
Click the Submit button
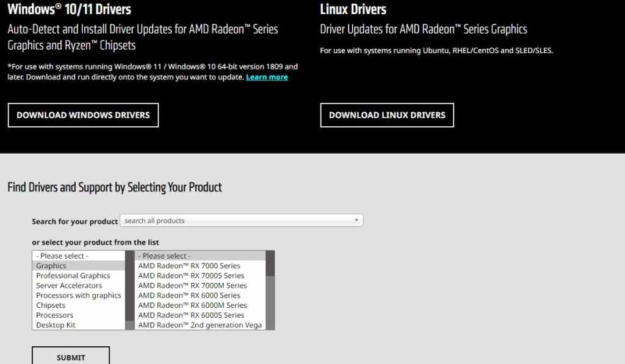[x=70, y=358]
